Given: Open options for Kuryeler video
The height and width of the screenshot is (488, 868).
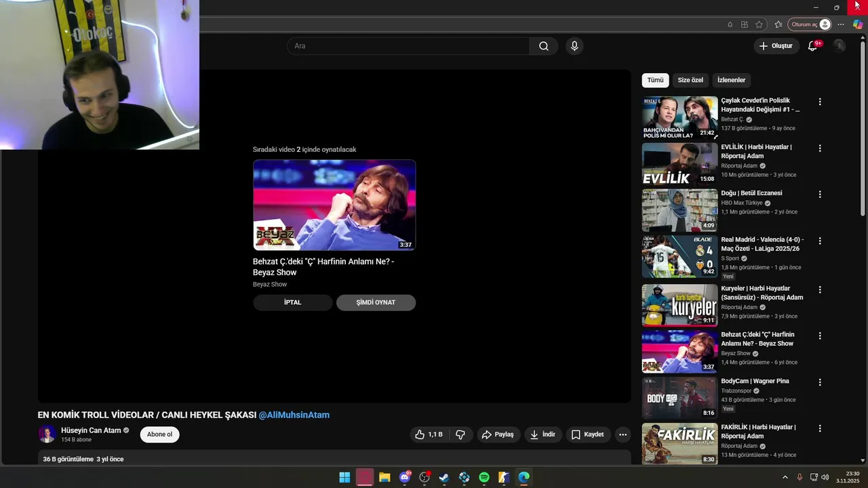Looking at the screenshot, I should click(820, 289).
